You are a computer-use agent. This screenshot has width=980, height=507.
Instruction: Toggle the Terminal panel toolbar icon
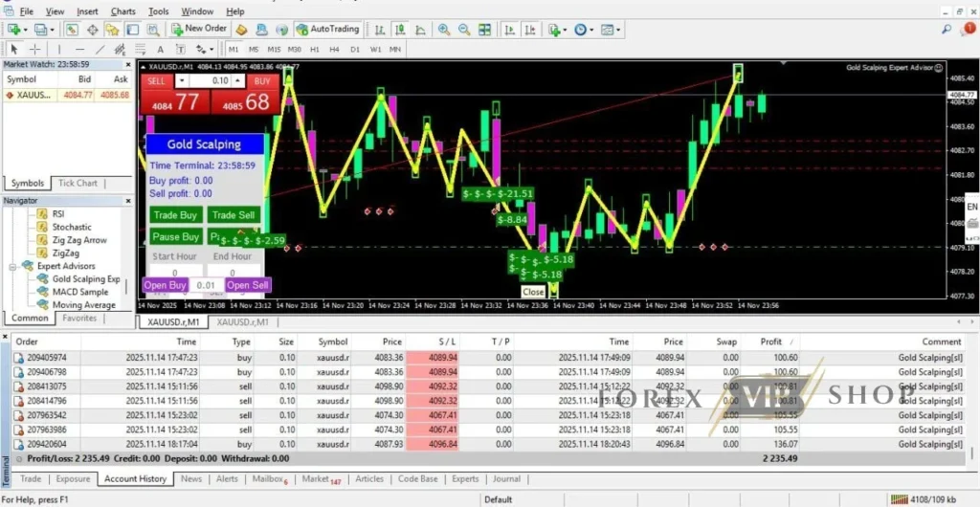coord(132,30)
